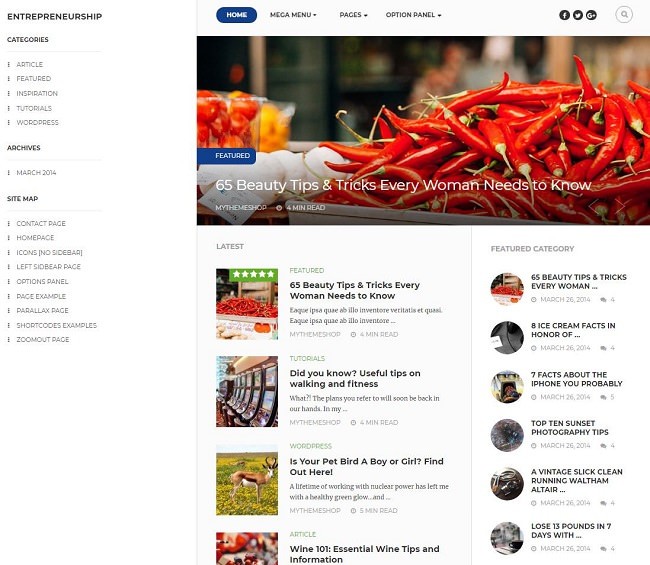Open 65 Beauty Tips featured category link

[x=579, y=282]
